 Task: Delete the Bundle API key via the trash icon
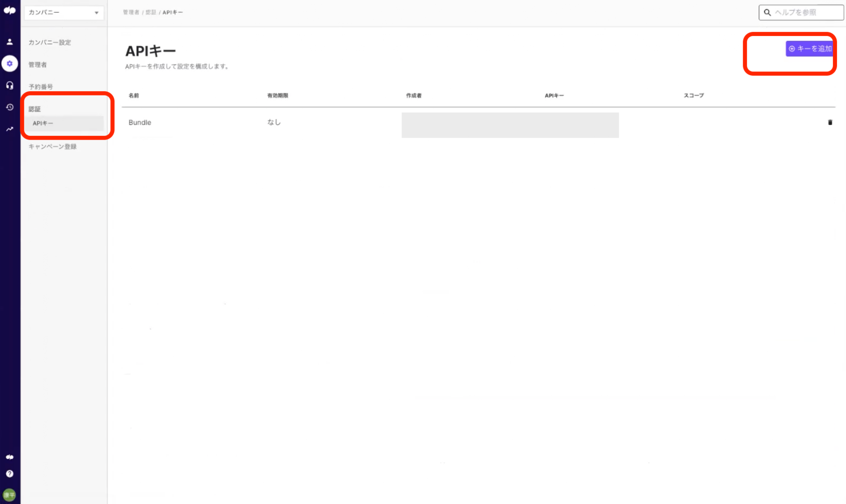tap(830, 122)
